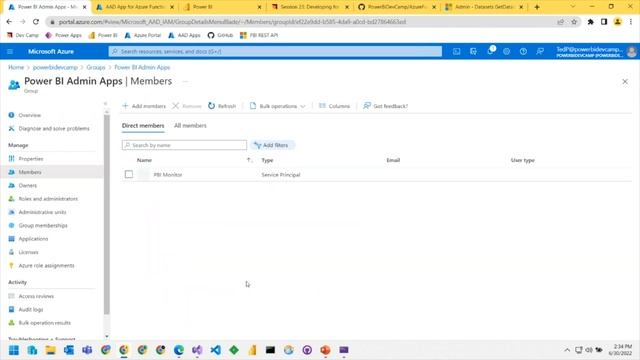Focus the Search by name field
Image resolution: width=640 pixels, height=360 pixels.
(x=184, y=145)
